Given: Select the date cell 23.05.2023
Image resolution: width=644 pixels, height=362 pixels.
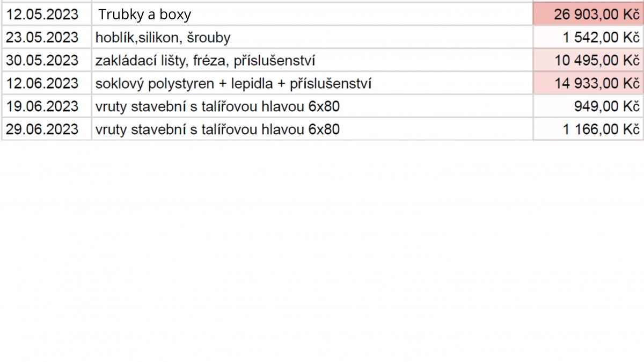Looking at the screenshot, I should click(x=47, y=37).
